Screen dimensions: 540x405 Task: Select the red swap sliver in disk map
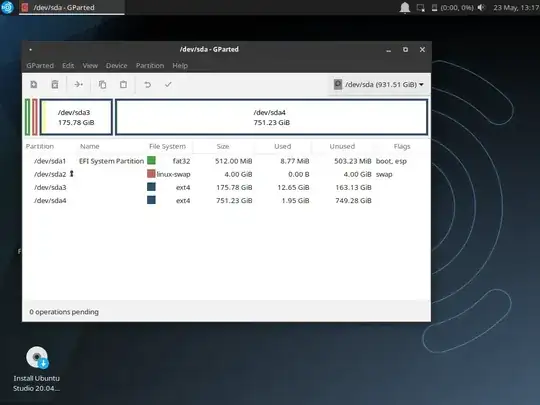(35, 117)
